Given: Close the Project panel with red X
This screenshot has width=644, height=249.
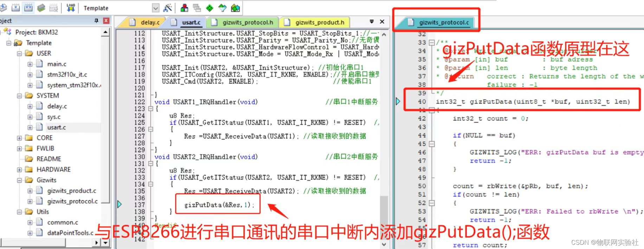Looking at the screenshot, I should [106, 21].
